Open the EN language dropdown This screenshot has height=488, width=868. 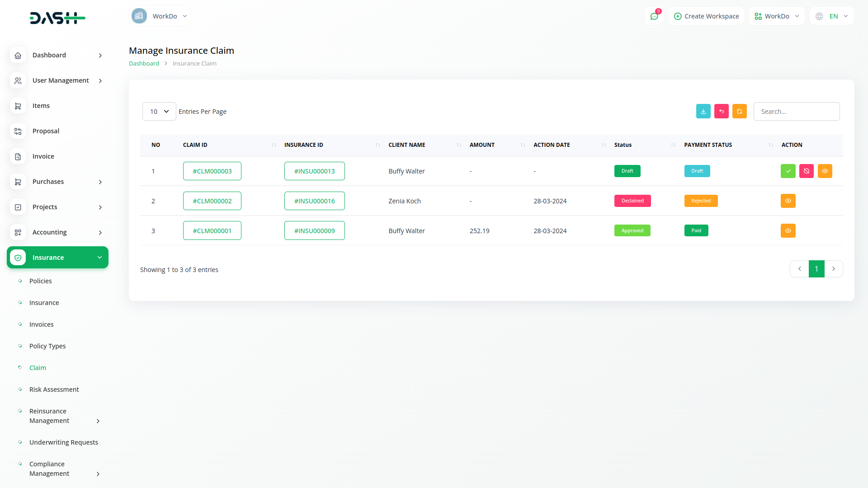pos(832,16)
